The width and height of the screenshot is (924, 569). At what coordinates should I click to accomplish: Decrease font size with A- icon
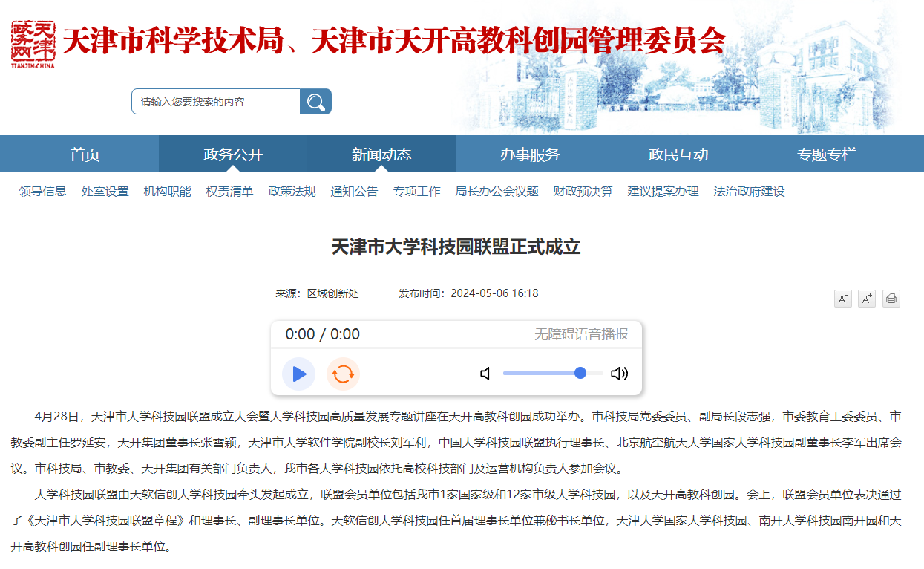click(x=842, y=299)
